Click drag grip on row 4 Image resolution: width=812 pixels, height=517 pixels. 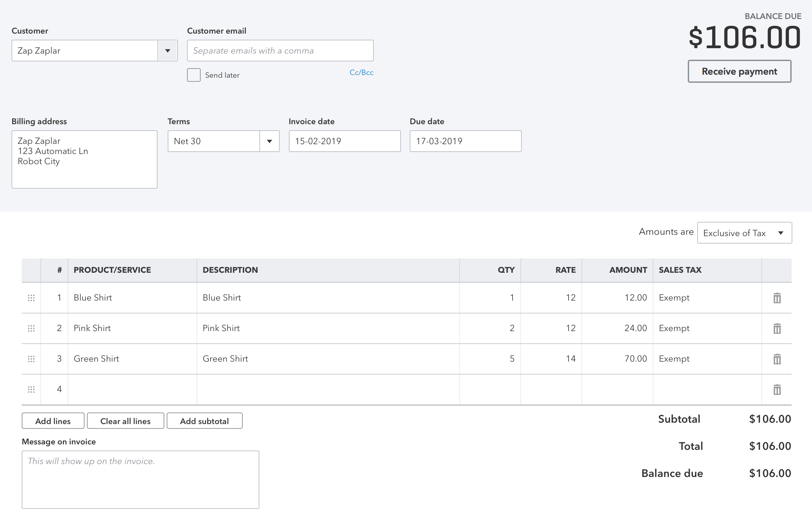31,389
